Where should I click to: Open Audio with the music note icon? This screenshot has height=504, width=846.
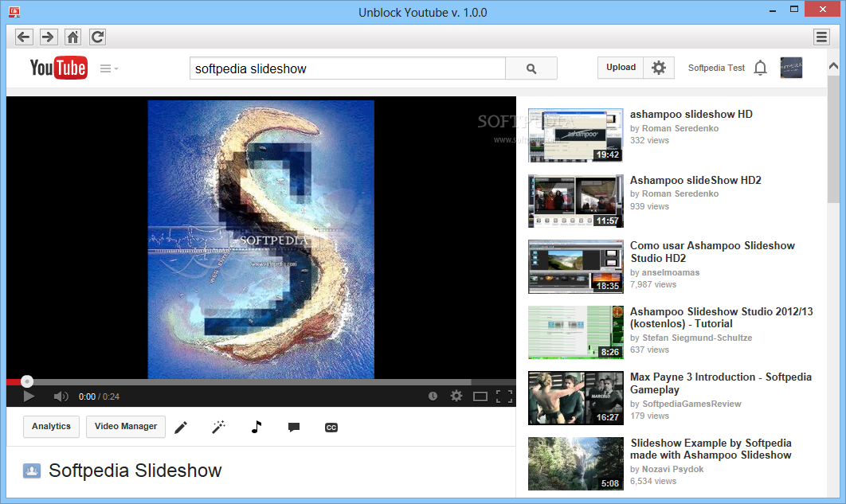click(257, 427)
